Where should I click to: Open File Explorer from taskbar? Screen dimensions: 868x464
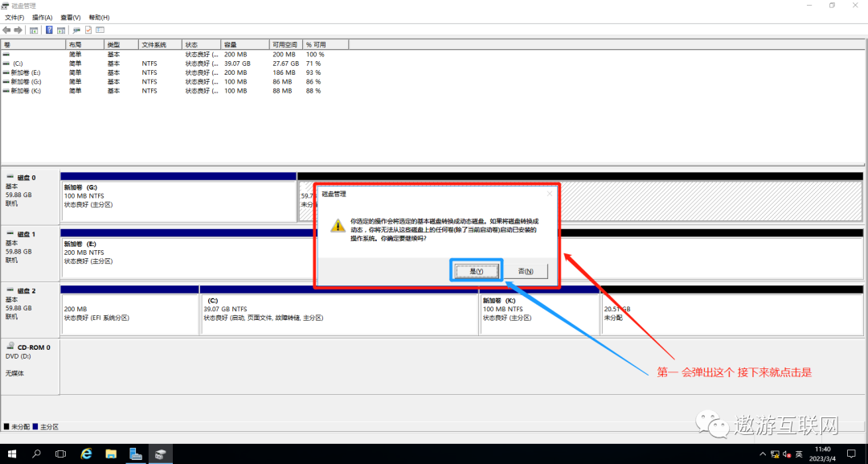[x=111, y=454]
